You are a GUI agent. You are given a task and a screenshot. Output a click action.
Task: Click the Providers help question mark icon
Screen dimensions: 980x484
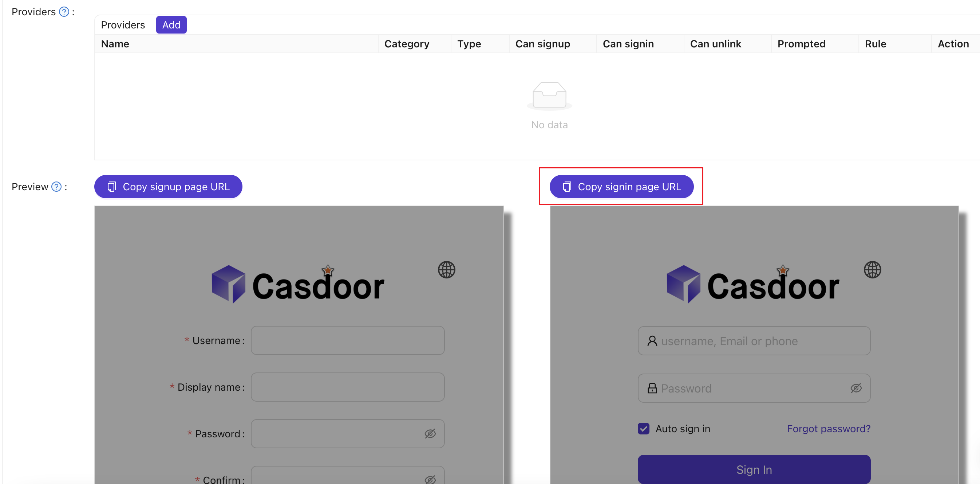[x=64, y=11]
